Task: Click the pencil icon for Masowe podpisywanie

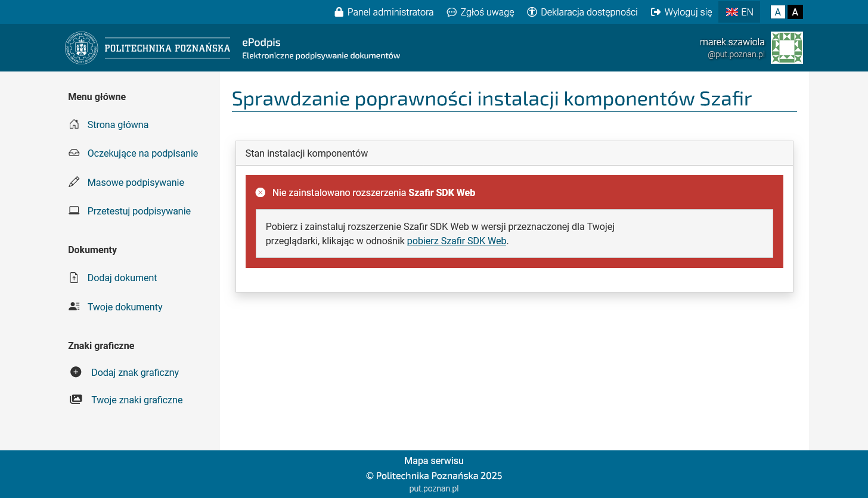Action: (74, 182)
